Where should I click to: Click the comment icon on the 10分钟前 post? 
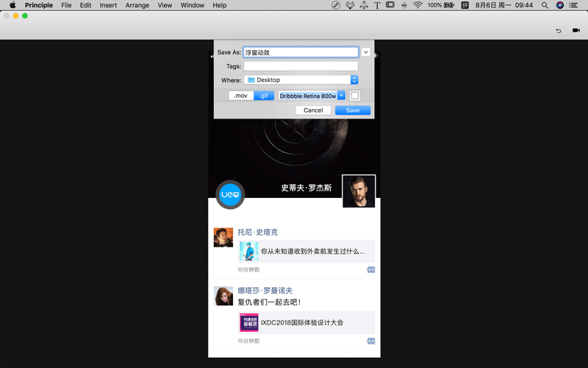(x=370, y=269)
